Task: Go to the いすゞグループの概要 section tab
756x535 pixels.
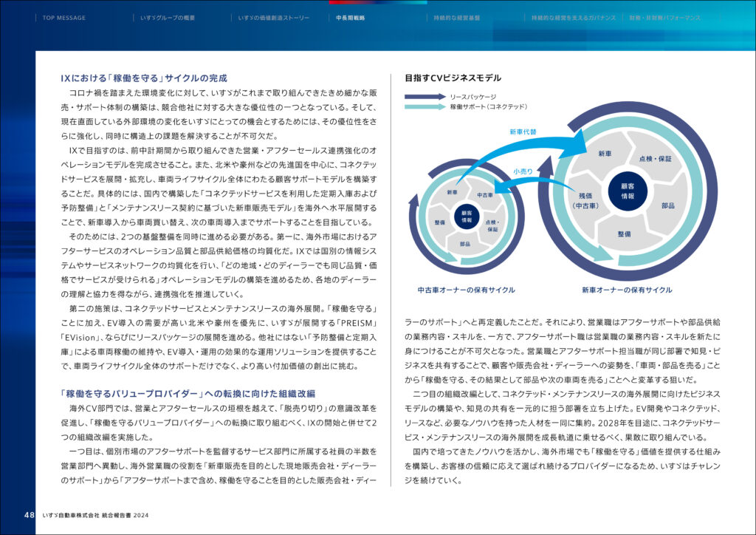Action: [x=168, y=18]
